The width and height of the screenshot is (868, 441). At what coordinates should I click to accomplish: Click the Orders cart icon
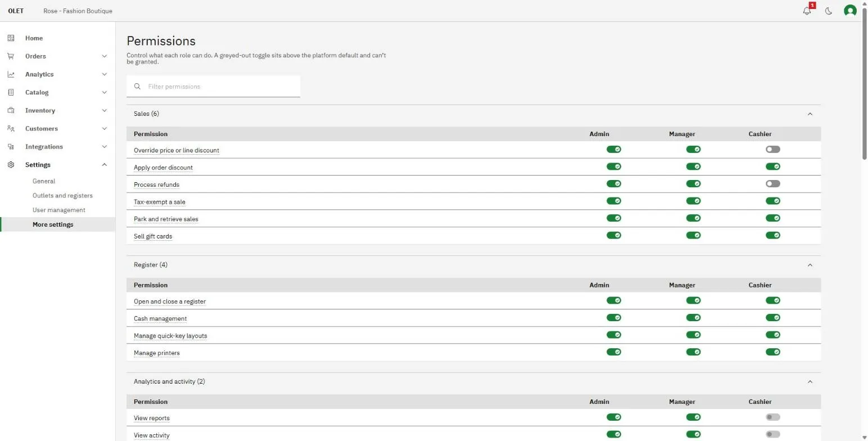click(11, 56)
